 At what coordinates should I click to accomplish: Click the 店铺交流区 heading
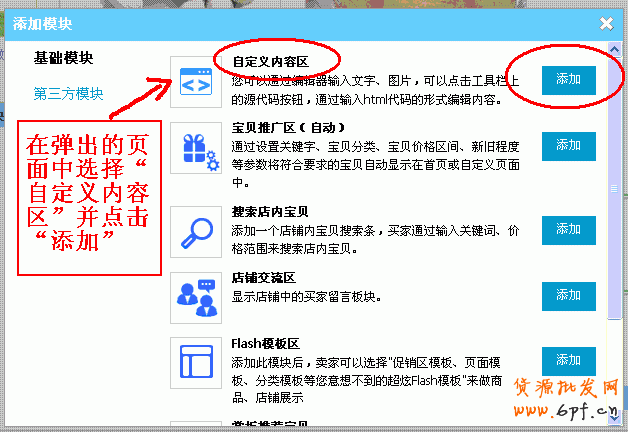coord(264,278)
